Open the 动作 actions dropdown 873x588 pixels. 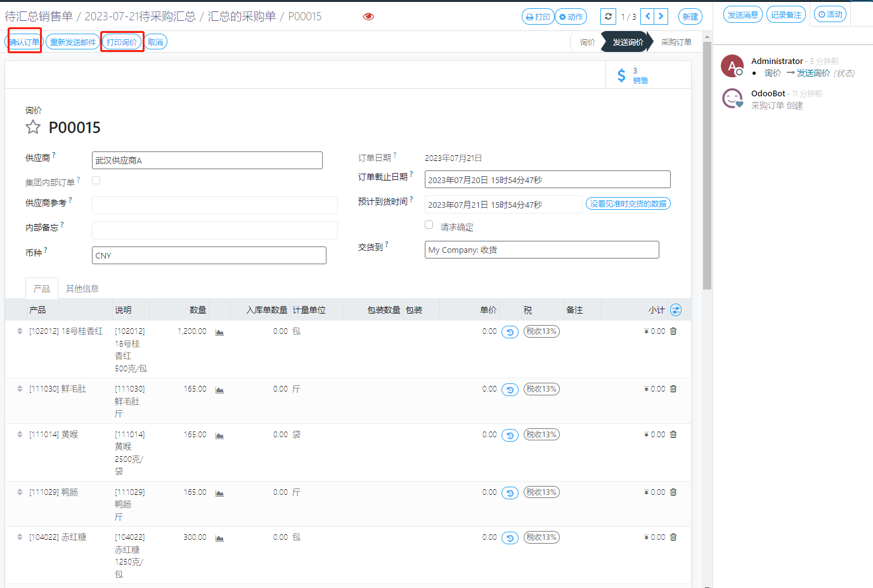tap(571, 17)
